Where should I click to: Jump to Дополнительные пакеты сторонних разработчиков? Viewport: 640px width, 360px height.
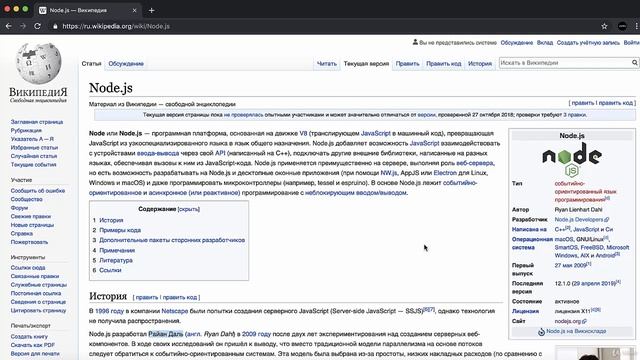coord(172,240)
